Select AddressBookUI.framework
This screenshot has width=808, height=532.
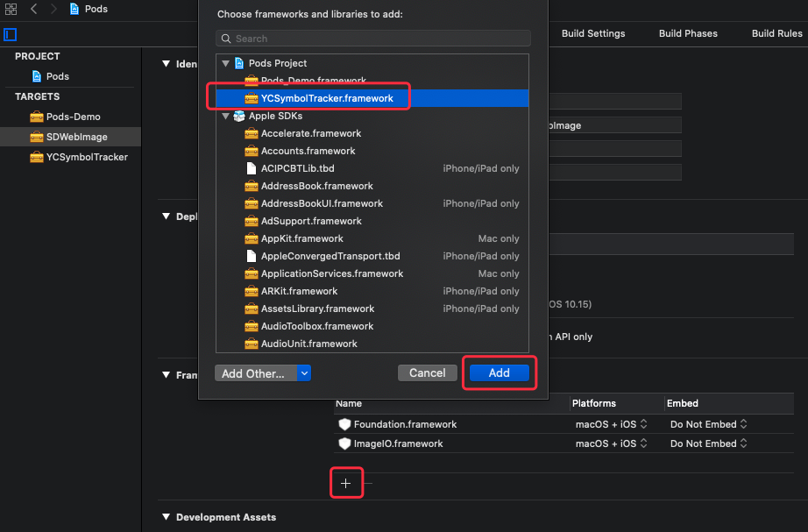click(x=372, y=203)
